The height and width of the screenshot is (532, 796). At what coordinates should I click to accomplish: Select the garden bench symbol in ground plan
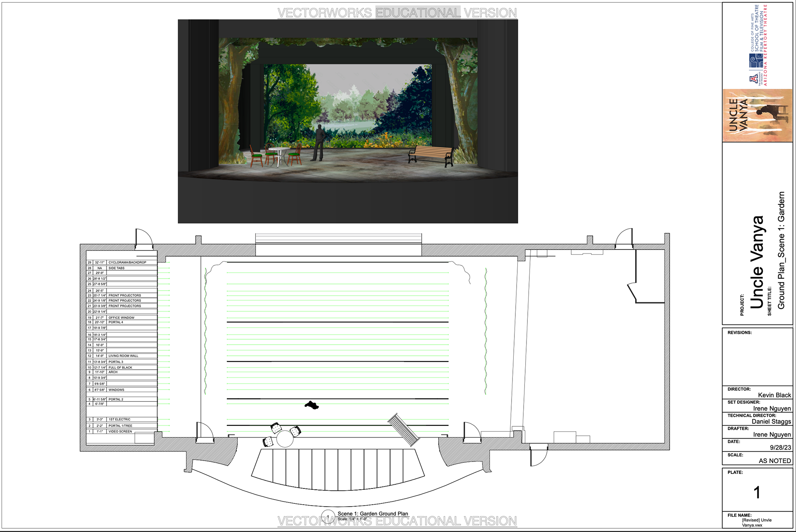coord(403,430)
